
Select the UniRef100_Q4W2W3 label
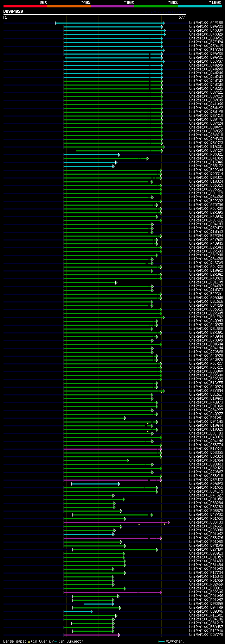click(206, 77)
